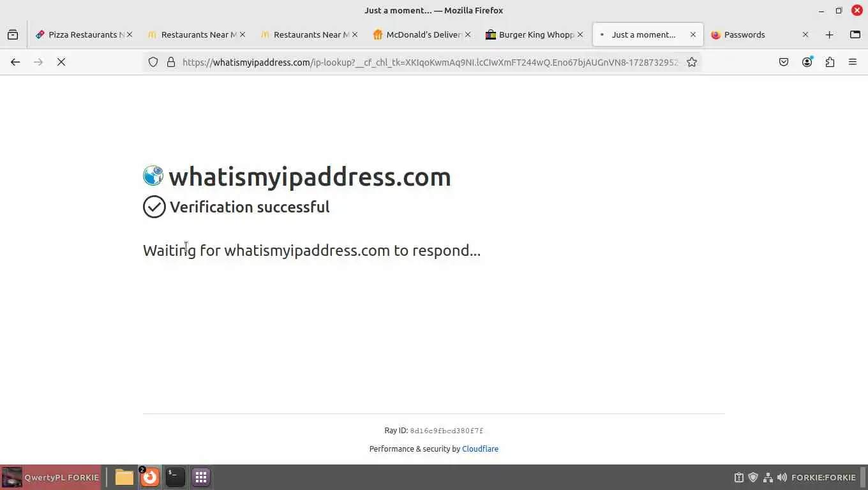The height and width of the screenshot is (490, 868).
Task: Open a new tab with plus button
Action: tap(829, 34)
